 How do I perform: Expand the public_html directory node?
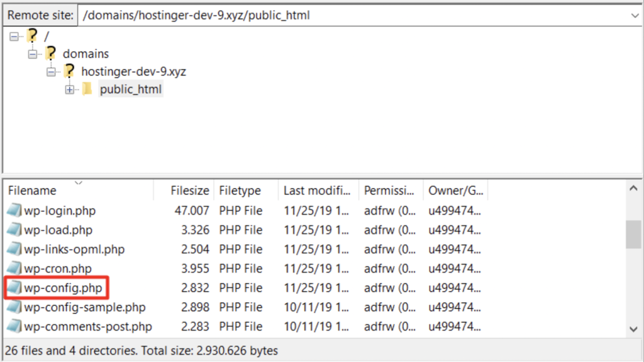pyautogui.click(x=69, y=89)
